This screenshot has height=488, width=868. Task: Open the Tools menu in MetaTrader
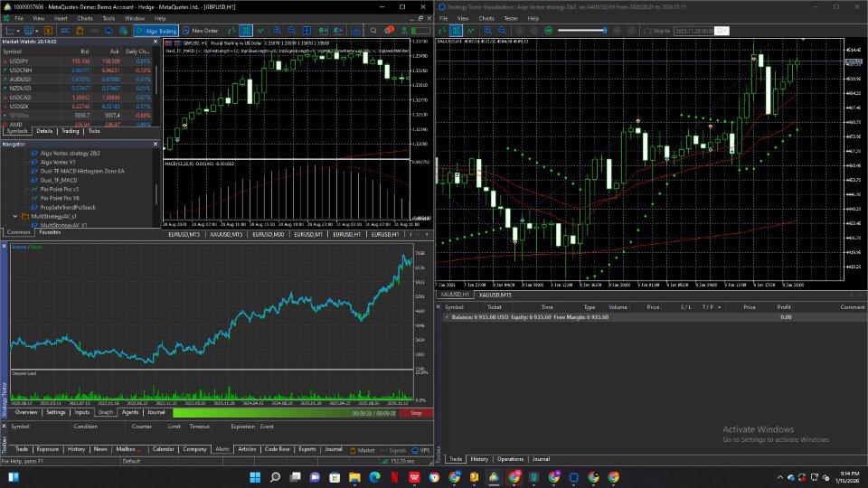tap(108, 18)
